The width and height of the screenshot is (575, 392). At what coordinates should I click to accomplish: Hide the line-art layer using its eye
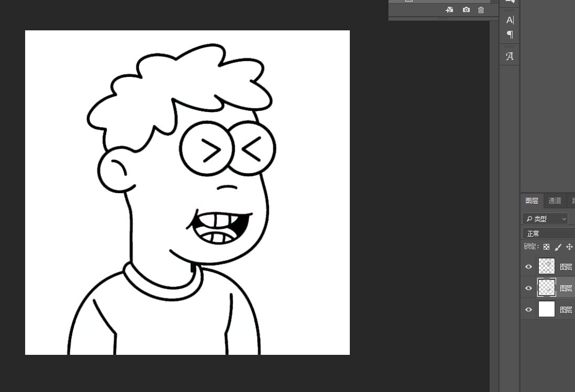pos(528,266)
